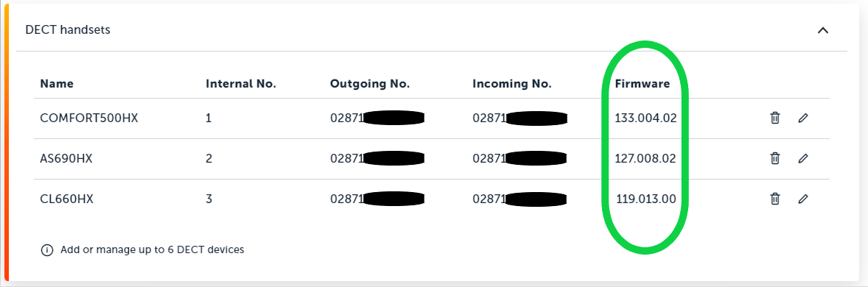Viewport: 868px width, 287px height.
Task: Click the AS690HX handset name
Action: (x=66, y=159)
